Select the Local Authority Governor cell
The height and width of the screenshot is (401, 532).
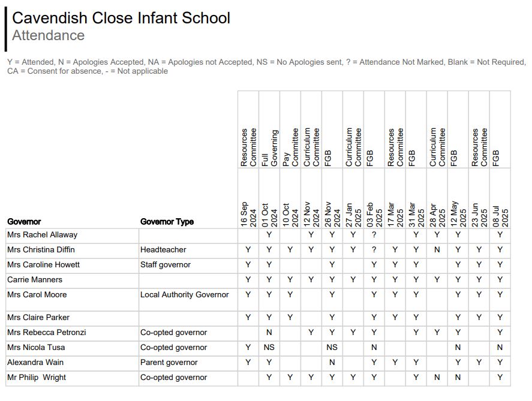click(x=185, y=295)
